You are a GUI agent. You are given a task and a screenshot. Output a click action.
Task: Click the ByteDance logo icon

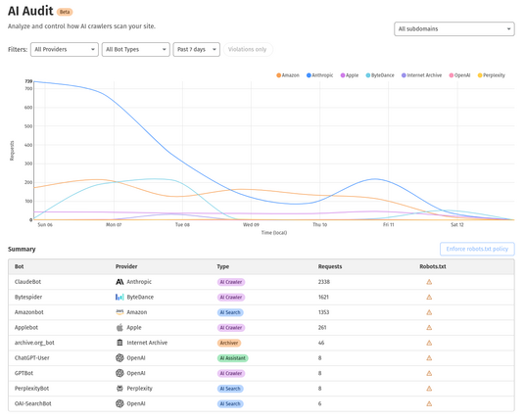pos(119,298)
